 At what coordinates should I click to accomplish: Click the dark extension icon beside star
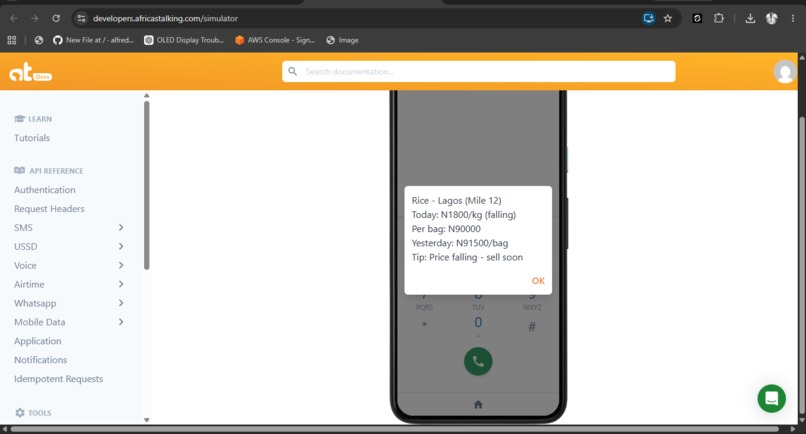pyautogui.click(x=697, y=19)
